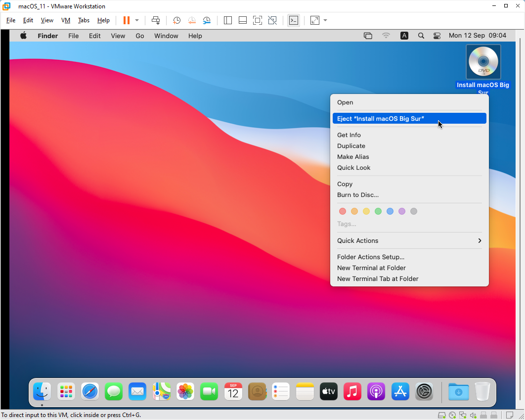Viewport: 525px width, 420px height.
Task: Choose New Terminal Tab at Folder
Action: [x=409, y=279]
